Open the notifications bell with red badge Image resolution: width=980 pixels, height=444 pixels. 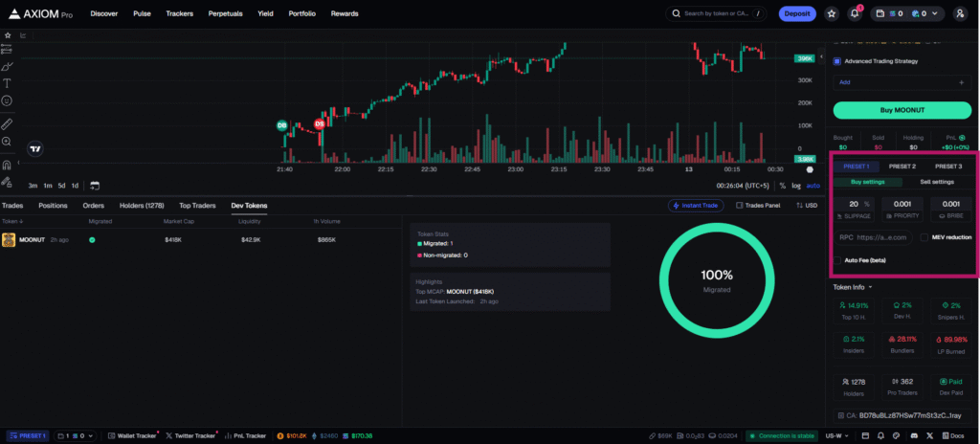855,13
